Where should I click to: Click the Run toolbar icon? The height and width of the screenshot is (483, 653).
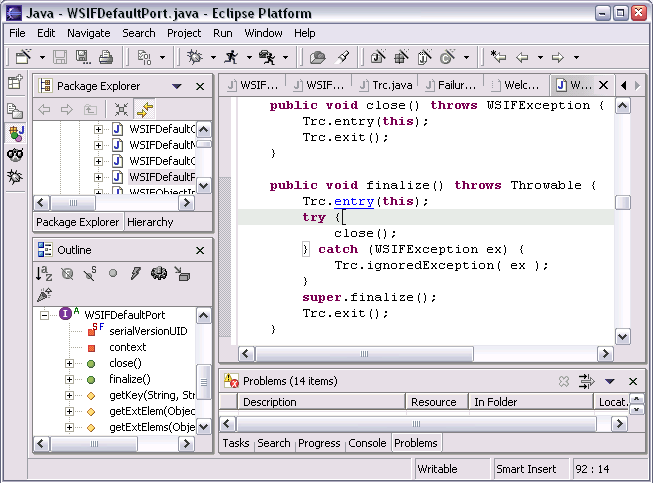click(x=231, y=57)
